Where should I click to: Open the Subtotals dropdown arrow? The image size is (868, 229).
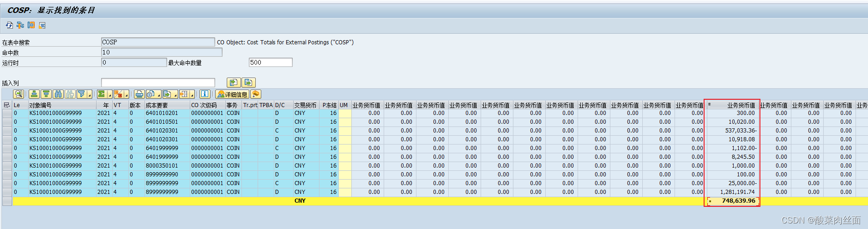pyautogui.click(x=127, y=94)
